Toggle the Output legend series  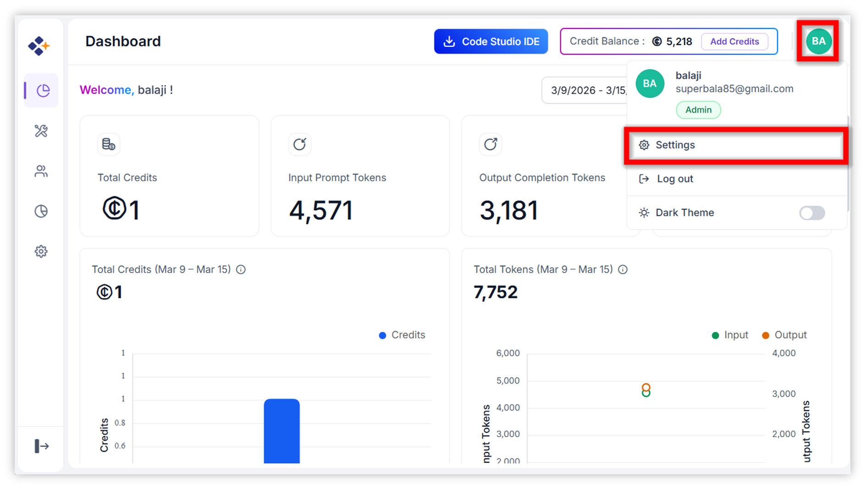click(x=784, y=335)
